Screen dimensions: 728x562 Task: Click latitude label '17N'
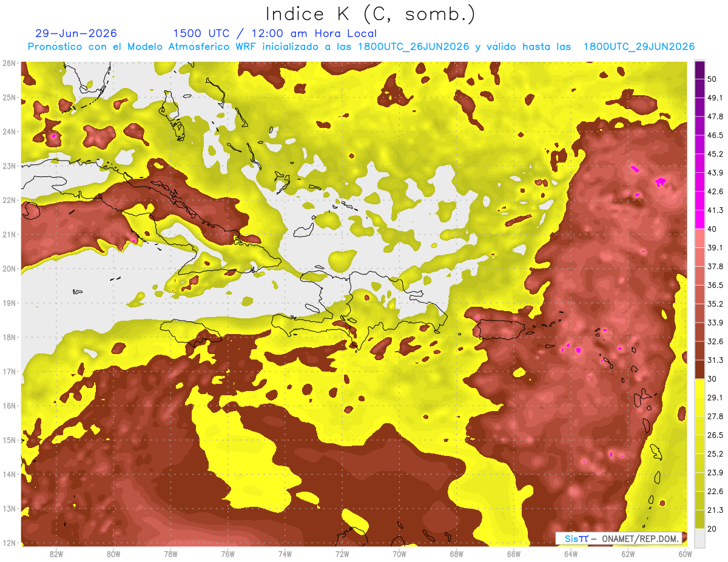10,372
